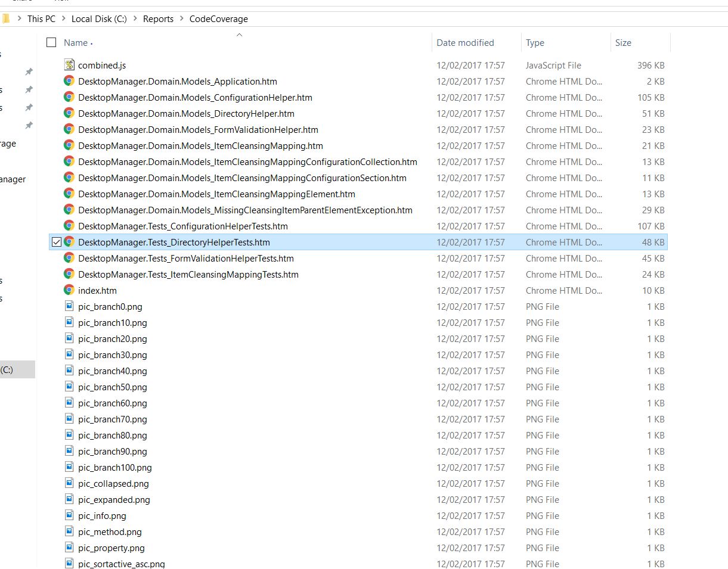Select the pic_branch0.png image icon
Viewport: 728px width, 569px height.
pos(69,306)
